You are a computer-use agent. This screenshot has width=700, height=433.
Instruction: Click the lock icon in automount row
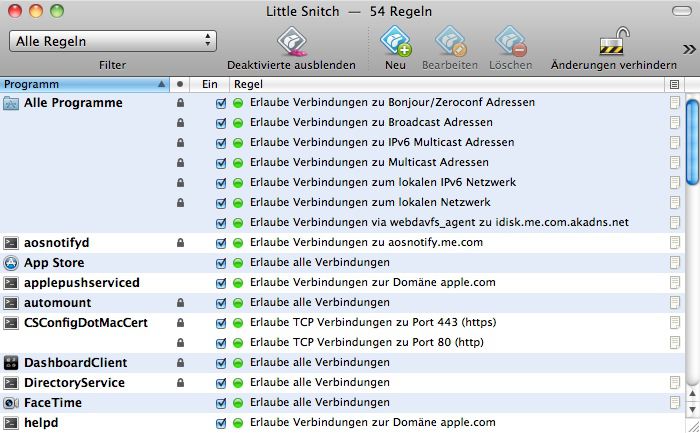(x=180, y=303)
